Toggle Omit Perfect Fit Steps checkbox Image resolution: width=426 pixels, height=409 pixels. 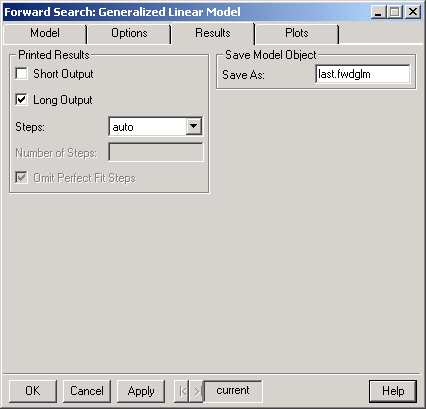point(22,178)
